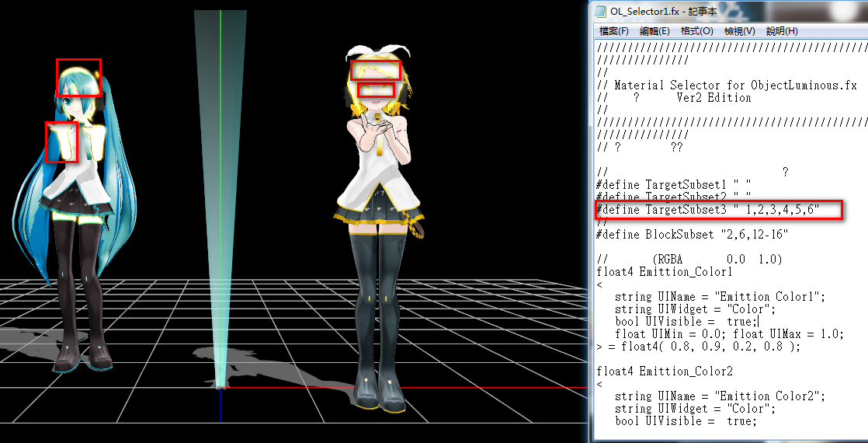Click the "bool UIVisible = true;" line under Emittion Color2
The width and height of the screenshot is (868, 443).
(686, 420)
